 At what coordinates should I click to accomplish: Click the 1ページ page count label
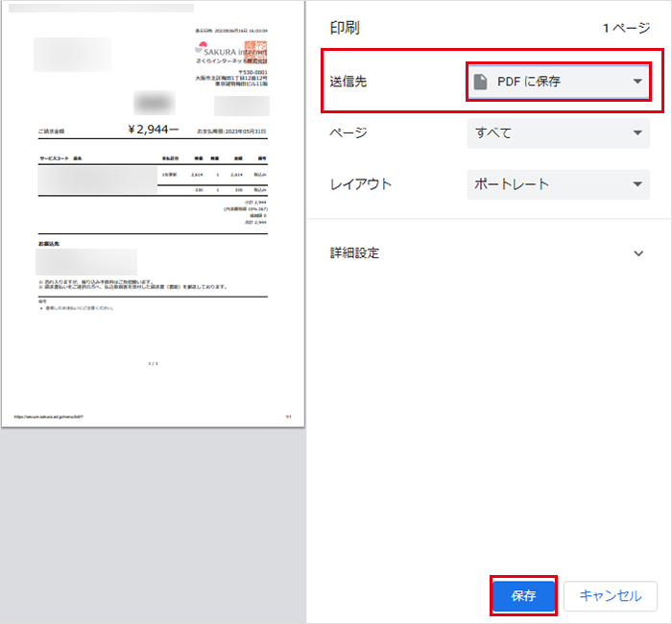pyautogui.click(x=626, y=29)
